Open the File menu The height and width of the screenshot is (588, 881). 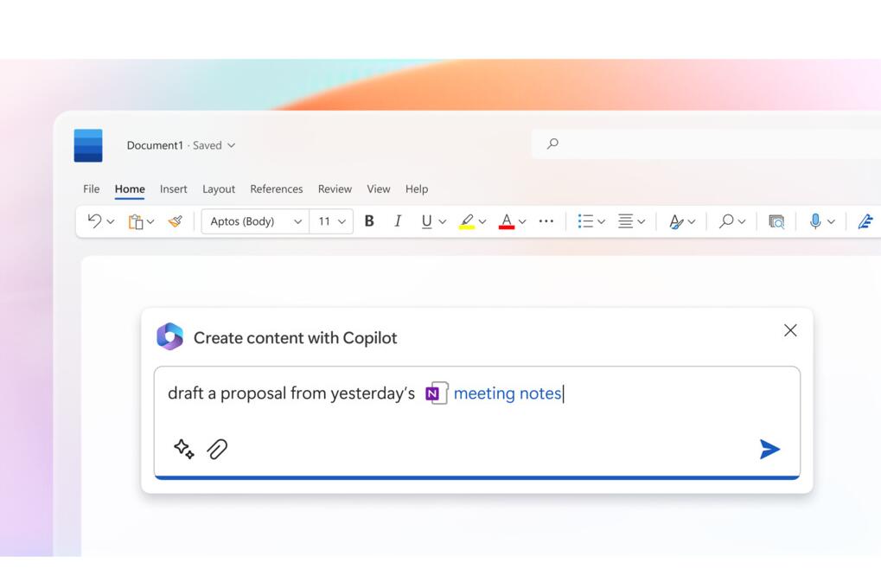91,189
